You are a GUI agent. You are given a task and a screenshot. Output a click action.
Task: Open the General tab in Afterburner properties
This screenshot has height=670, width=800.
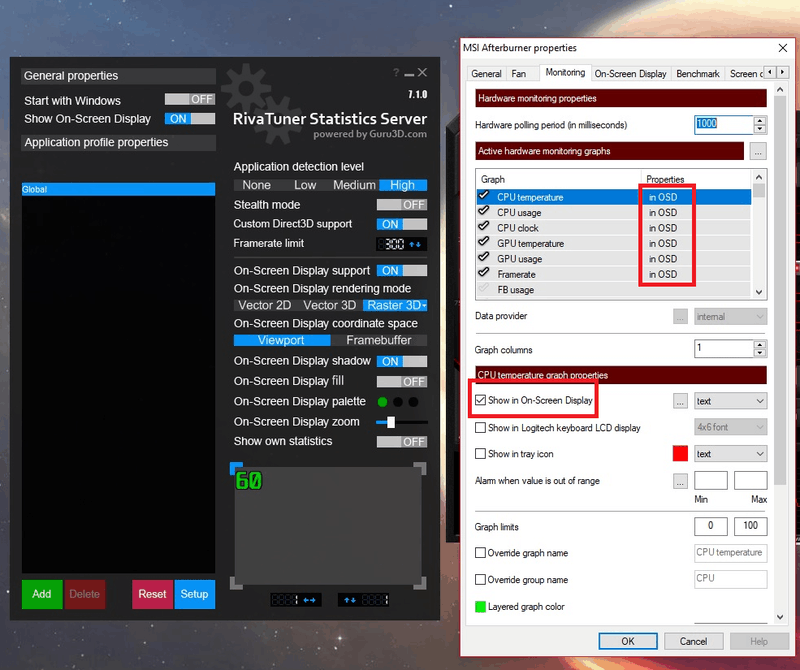(x=486, y=73)
